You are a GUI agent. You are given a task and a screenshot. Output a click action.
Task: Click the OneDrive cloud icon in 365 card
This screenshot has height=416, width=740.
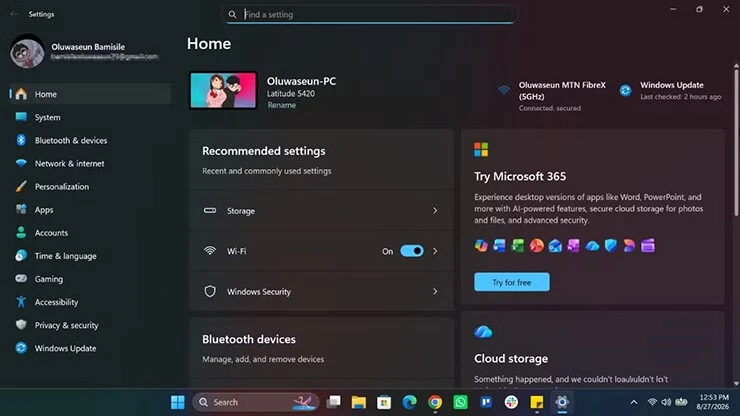592,246
